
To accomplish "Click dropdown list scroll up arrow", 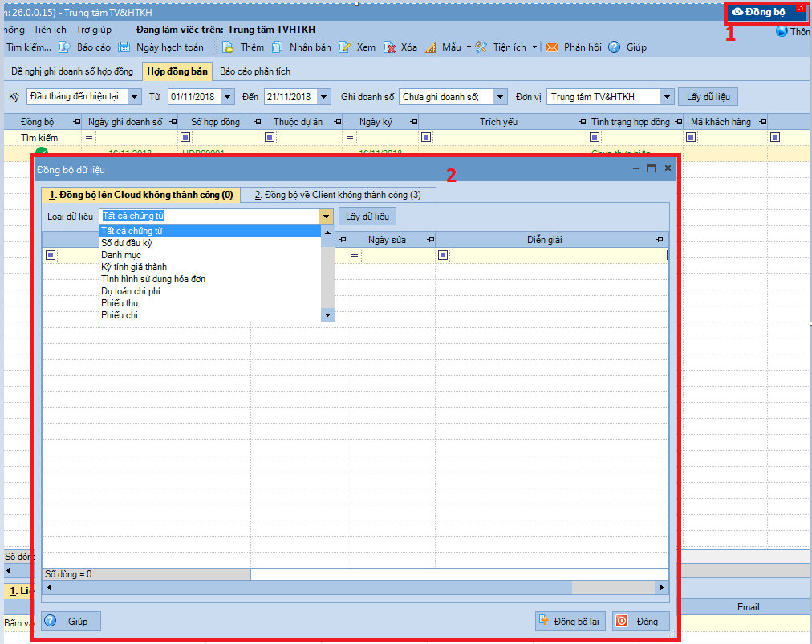I will point(327,233).
